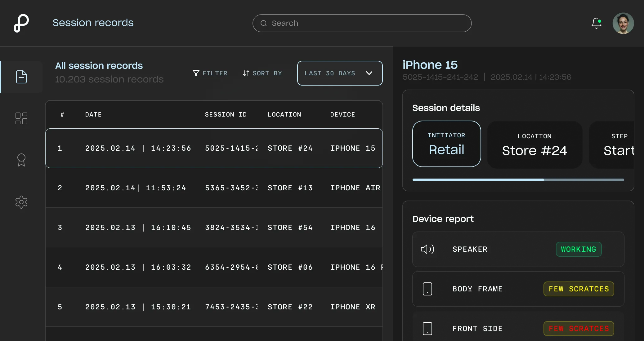Click the sort arrows icon
The height and width of the screenshot is (341, 644).
click(246, 73)
